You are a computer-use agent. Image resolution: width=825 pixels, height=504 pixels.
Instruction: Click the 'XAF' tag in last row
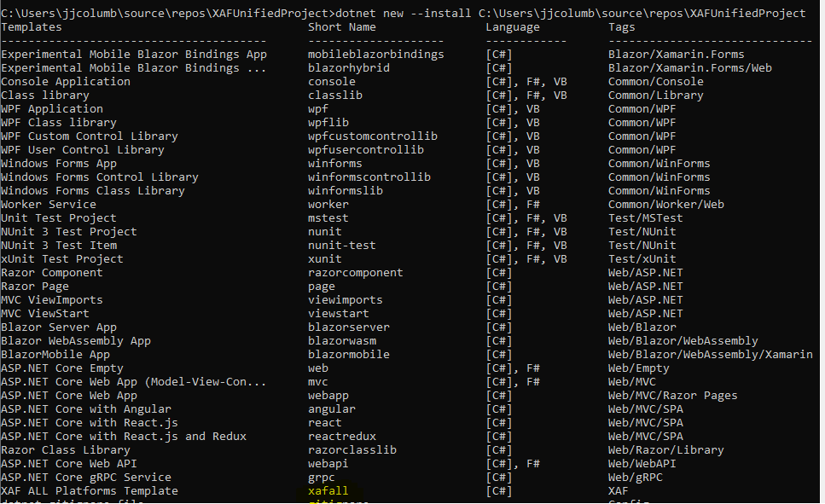619,491
